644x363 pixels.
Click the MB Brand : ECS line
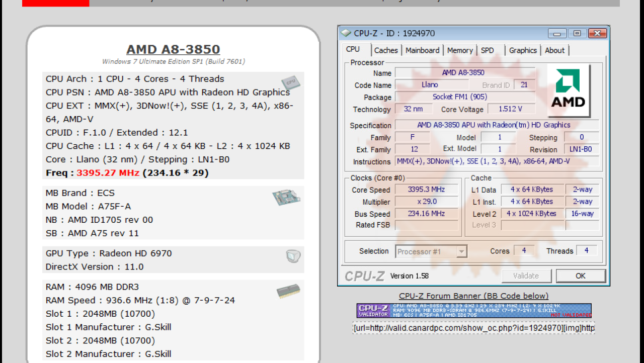tap(80, 193)
